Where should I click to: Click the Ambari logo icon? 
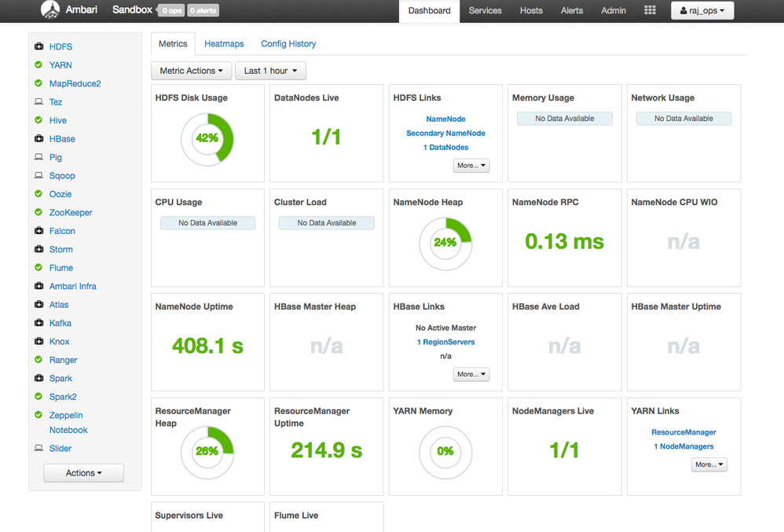click(50, 10)
